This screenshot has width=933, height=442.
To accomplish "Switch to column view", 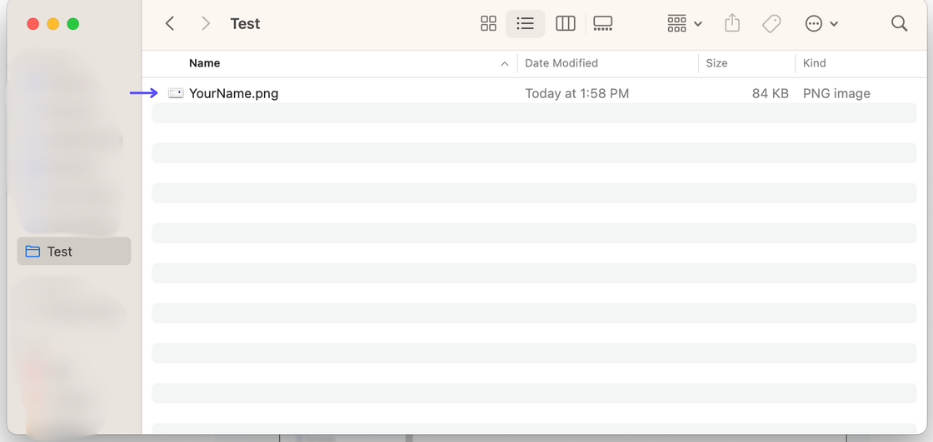I will click(x=565, y=24).
